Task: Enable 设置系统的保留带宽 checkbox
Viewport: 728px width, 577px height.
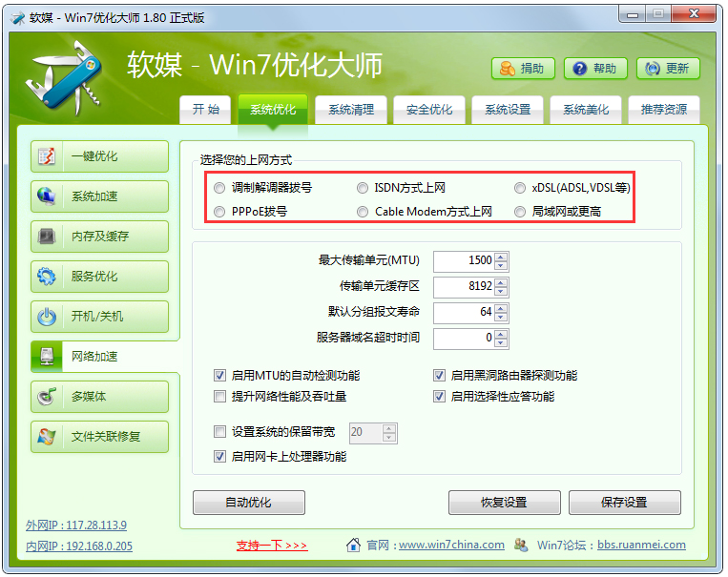Action: pyautogui.click(x=219, y=432)
